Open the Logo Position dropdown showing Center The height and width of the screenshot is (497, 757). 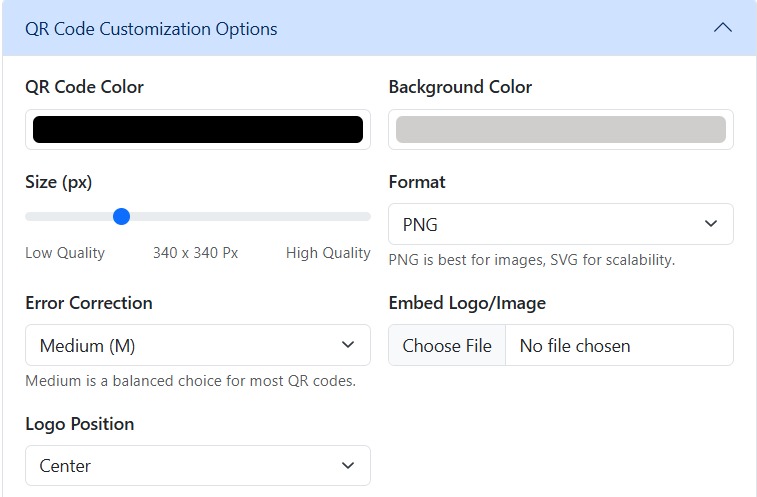click(198, 466)
